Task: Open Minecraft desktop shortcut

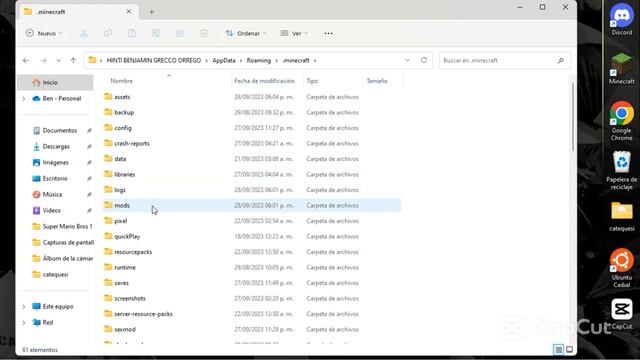Action: [622, 68]
